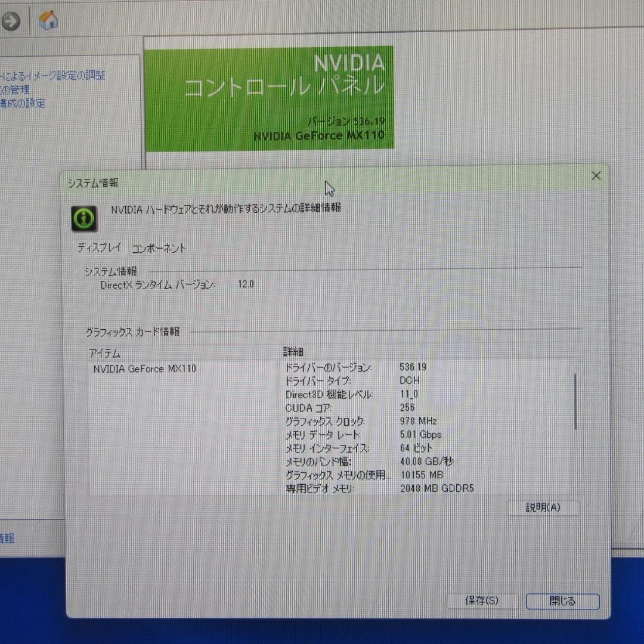
Task: Click the 978 MHz value
Action: pos(418,421)
